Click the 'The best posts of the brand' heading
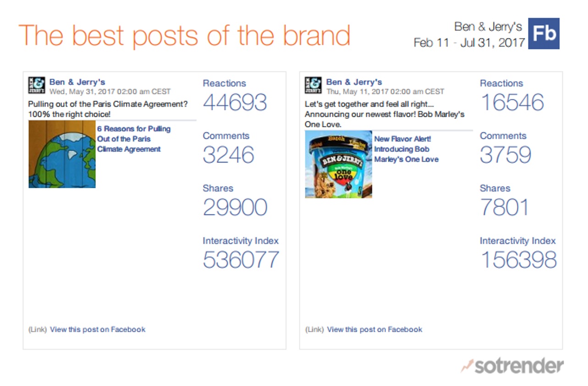588x386 pixels. pyautogui.click(x=184, y=36)
